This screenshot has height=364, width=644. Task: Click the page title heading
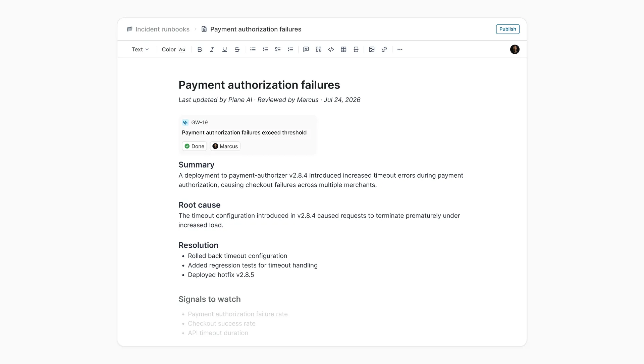point(259,85)
